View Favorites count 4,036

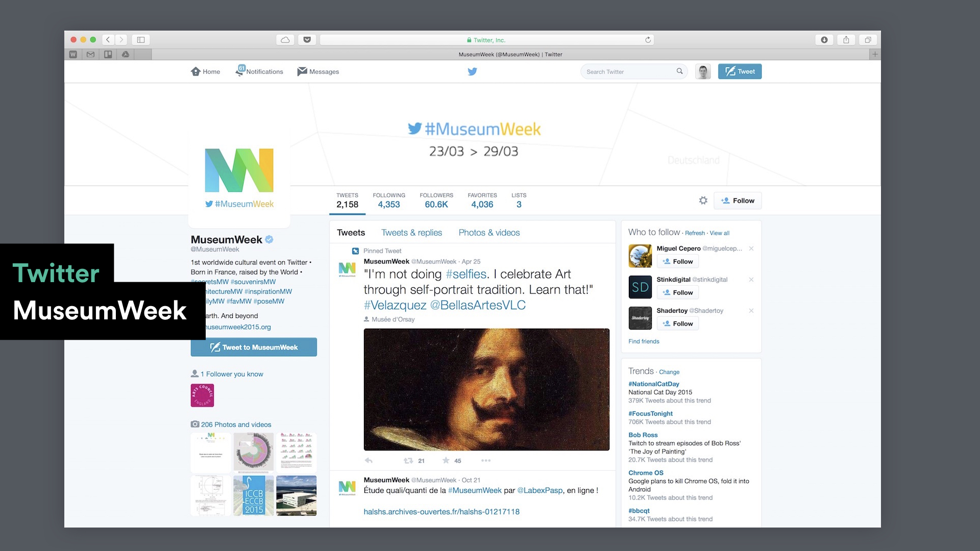pos(482,201)
